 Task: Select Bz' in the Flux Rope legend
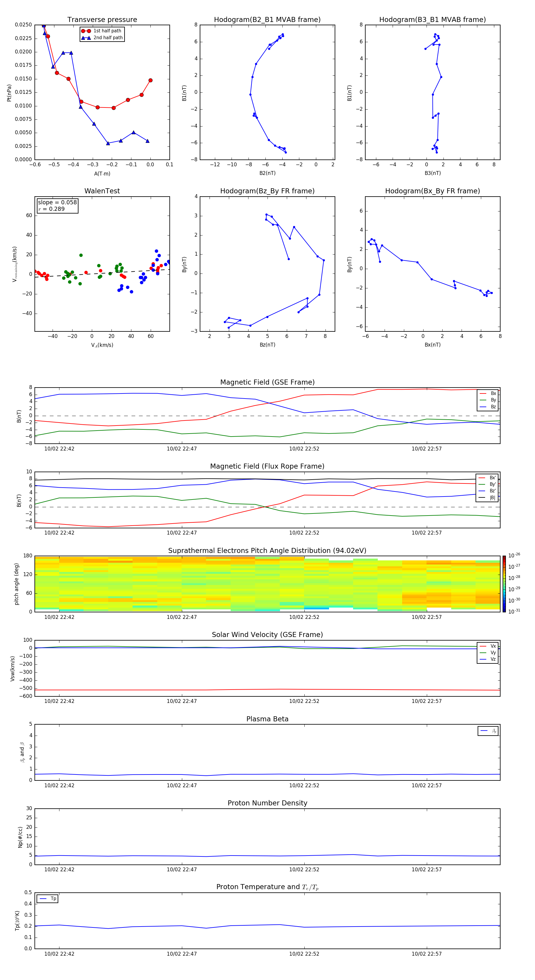pos(487,491)
